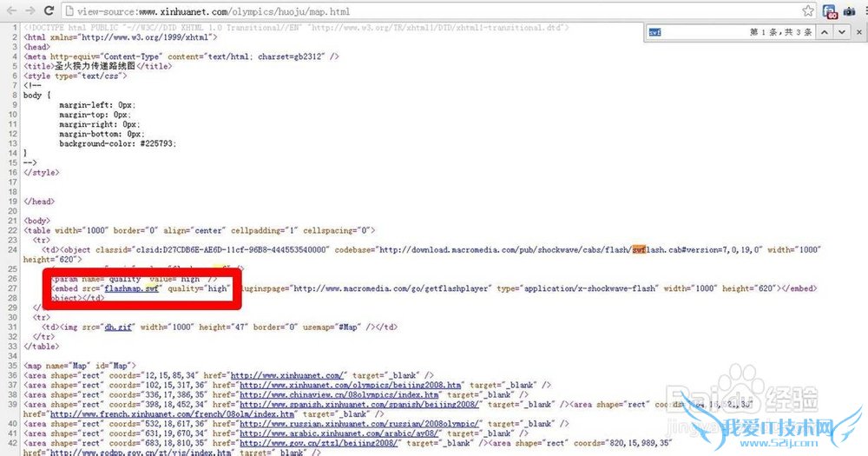
Task: Open the arabic.xinhuanet.com link
Action: tap(339, 433)
